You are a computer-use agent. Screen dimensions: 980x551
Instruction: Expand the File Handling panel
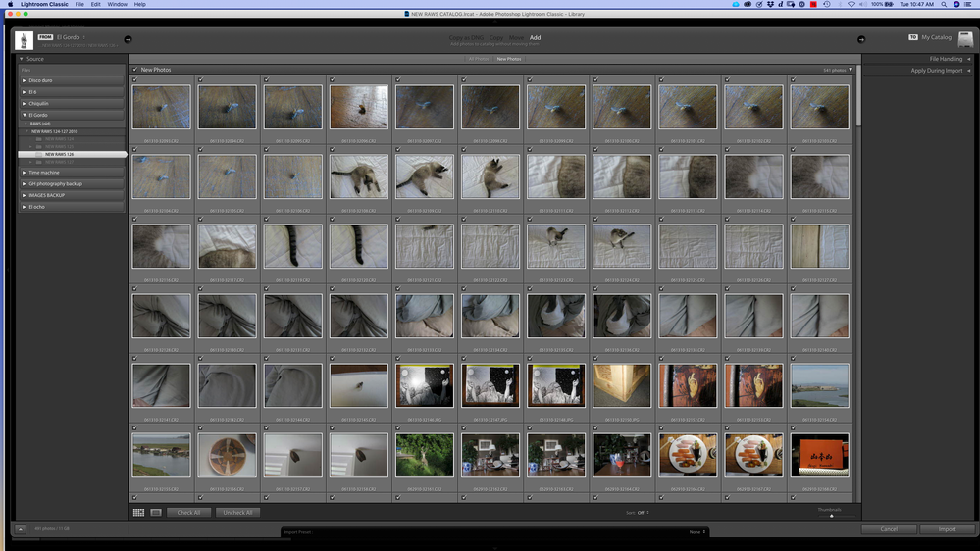(945, 59)
